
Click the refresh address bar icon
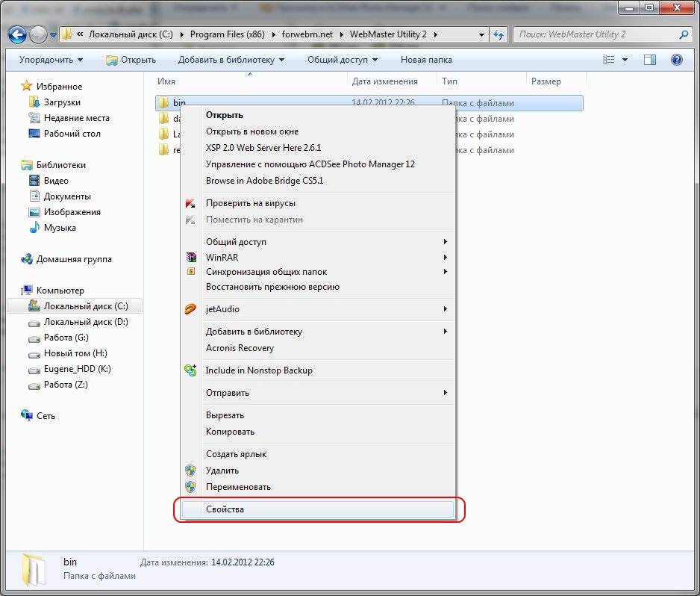click(499, 34)
